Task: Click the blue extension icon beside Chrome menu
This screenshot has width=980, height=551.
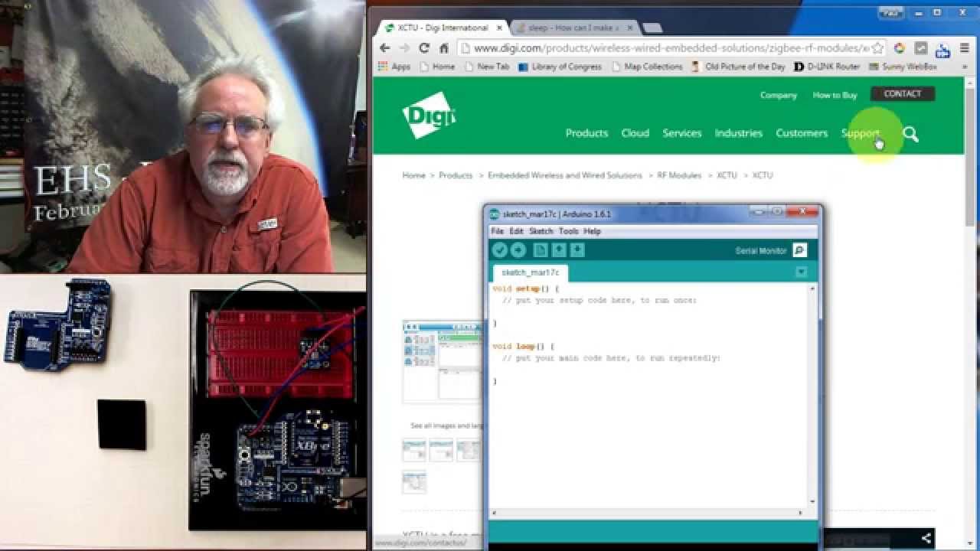Action: [x=942, y=50]
